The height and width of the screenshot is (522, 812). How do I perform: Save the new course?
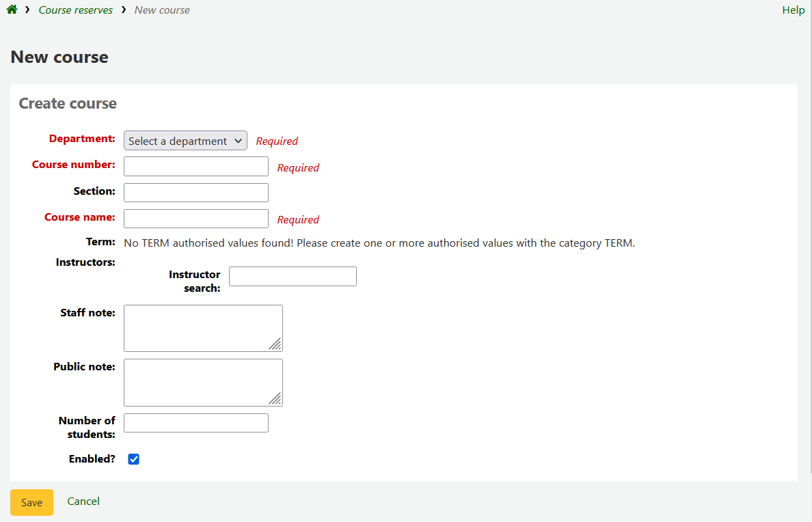pos(31,502)
